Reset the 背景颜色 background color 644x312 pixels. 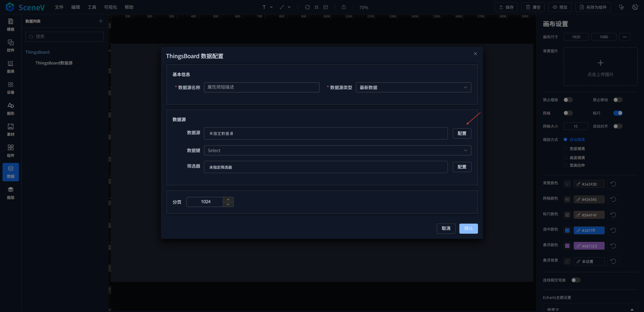tap(613, 184)
